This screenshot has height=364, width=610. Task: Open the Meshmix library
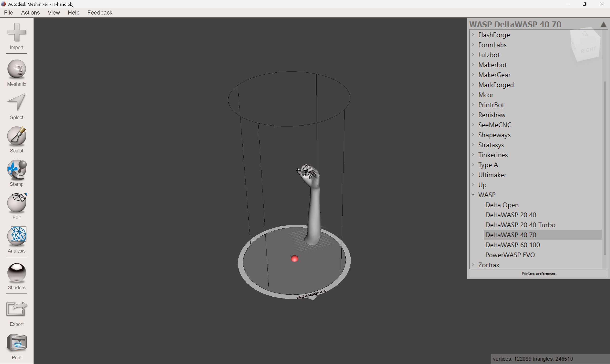click(x=17, y=73)
